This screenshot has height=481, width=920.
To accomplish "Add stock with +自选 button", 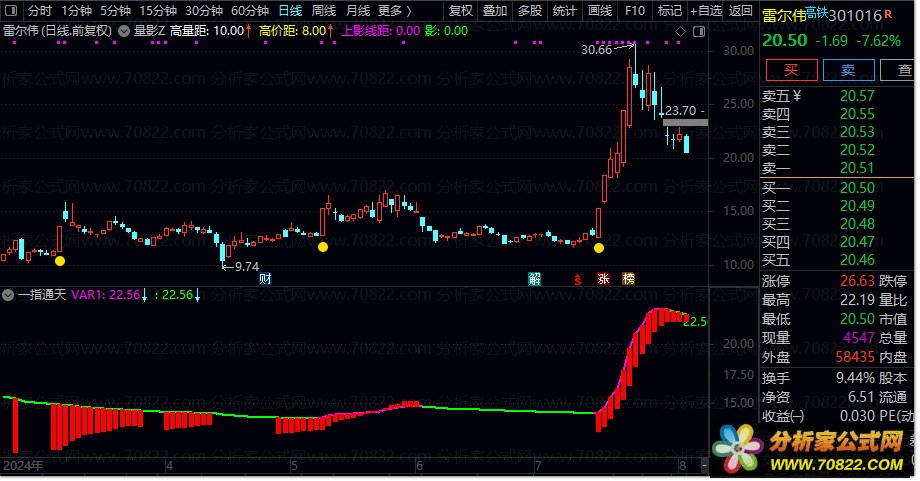I will pos(706,11).
